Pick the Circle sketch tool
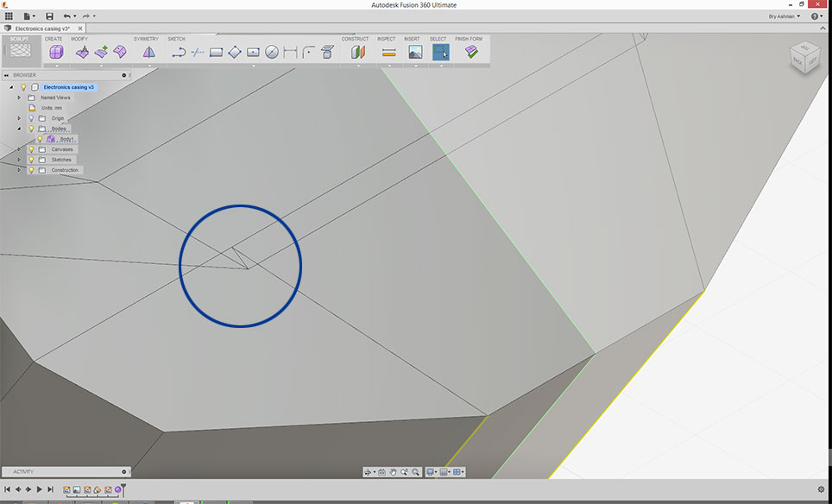The width and height of the screenshot is (832, 504). pos(272,52)
